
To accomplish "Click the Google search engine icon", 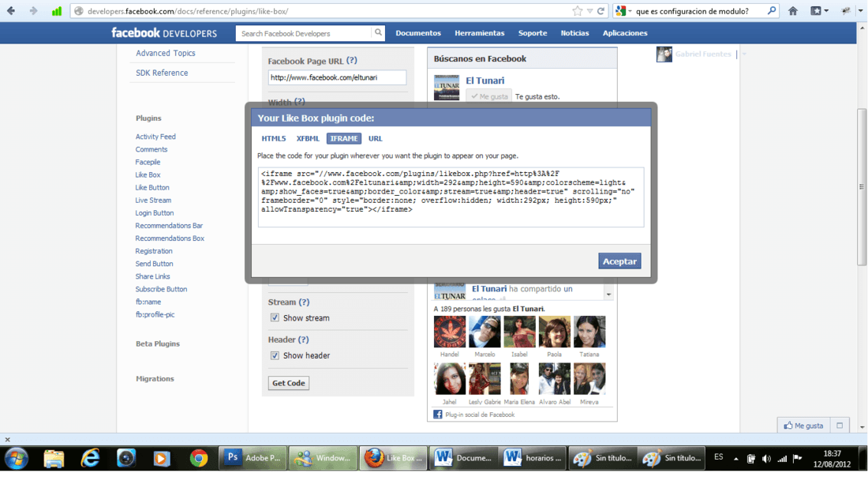I will click(x=621, y=10).
